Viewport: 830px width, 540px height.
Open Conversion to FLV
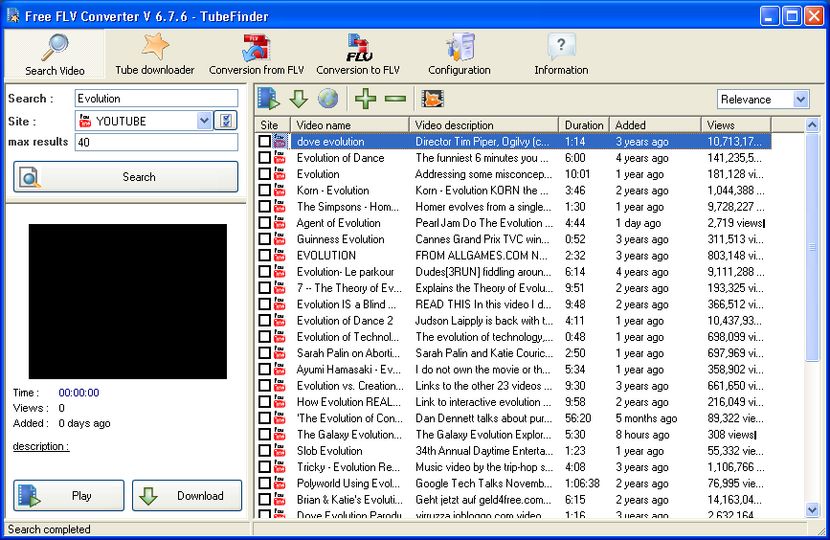click(358, 55)
